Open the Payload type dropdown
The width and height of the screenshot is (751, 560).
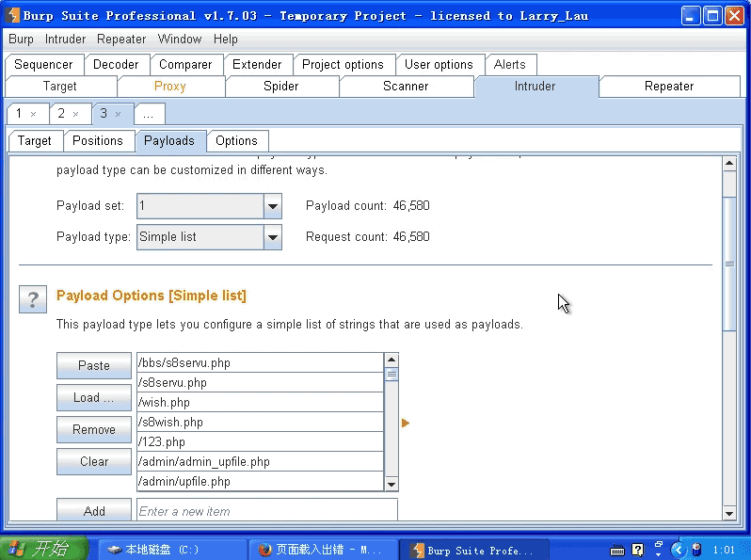pos(273,237)
